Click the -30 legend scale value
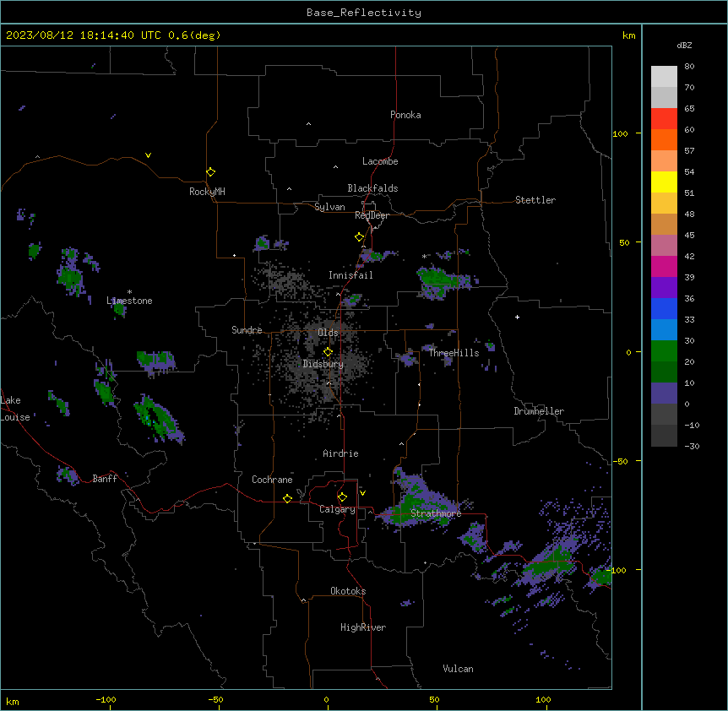 (692, 447)
